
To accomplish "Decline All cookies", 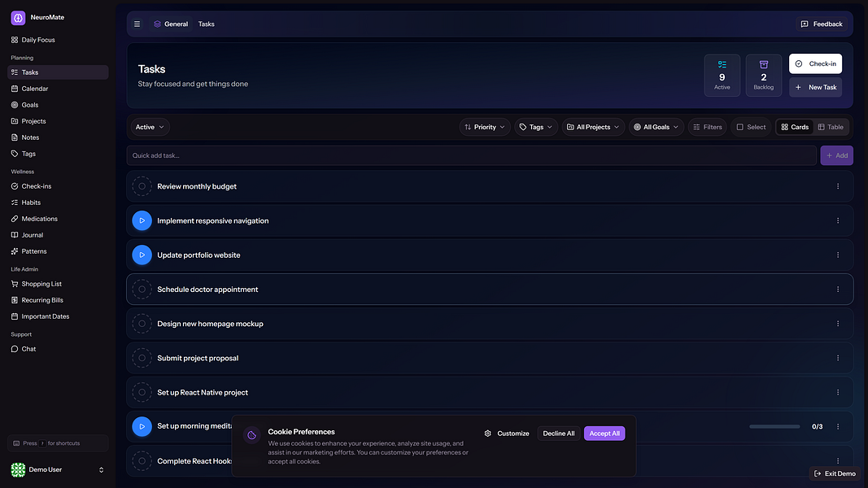I will (559, 434).
